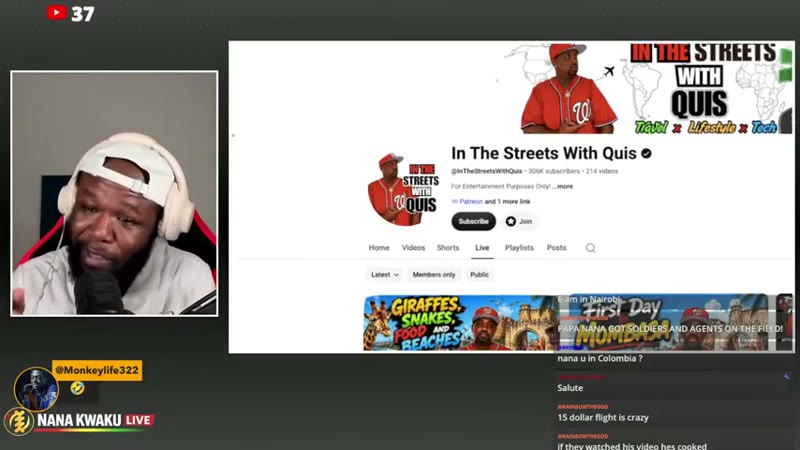
Task: Click the @InTheStreetsWithQuis handle text
Action: tap(486, 171)
